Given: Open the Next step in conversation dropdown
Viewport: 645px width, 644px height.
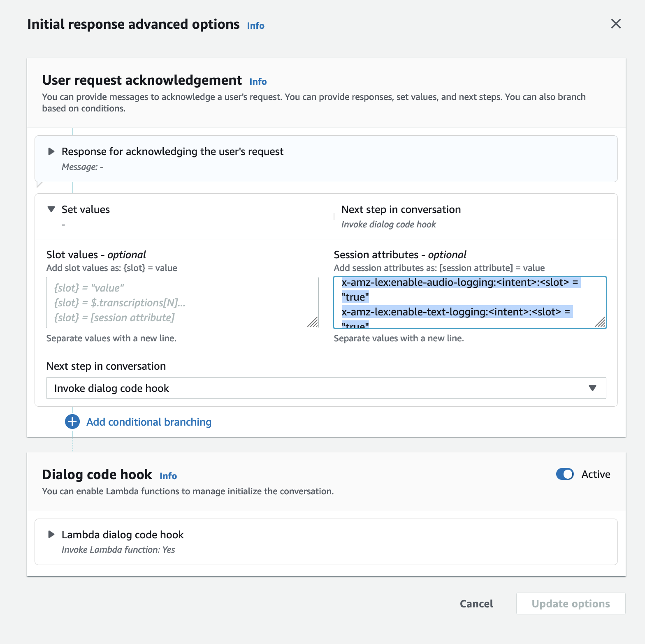Looking at the screenshot, I should (326, 388).
